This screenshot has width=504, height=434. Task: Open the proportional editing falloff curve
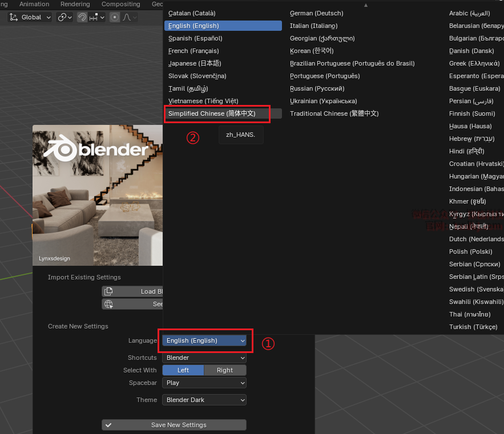click(128, 17)
